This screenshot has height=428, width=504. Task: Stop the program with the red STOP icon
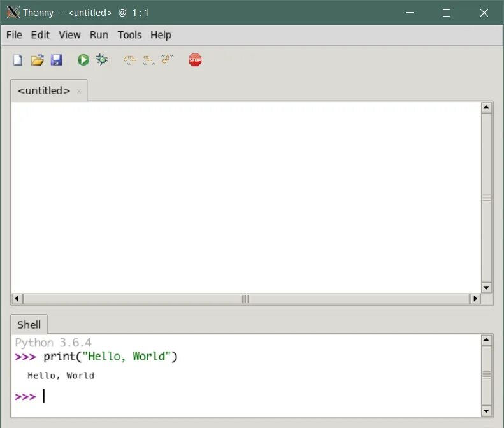[195, 60]
